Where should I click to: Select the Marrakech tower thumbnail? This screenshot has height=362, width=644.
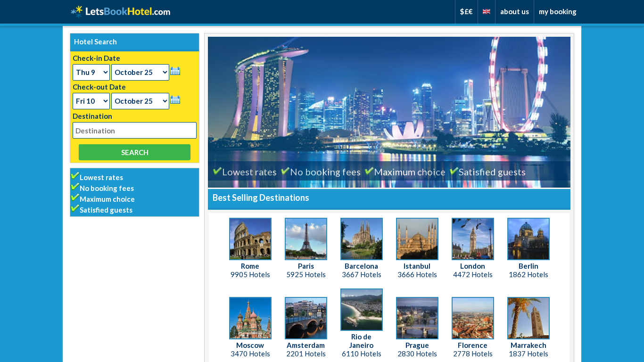click(528, 318)
